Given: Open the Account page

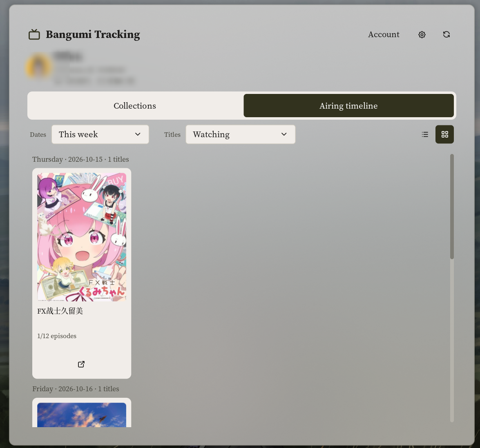Looking at the screenshot, I should [x=384, y=35].
